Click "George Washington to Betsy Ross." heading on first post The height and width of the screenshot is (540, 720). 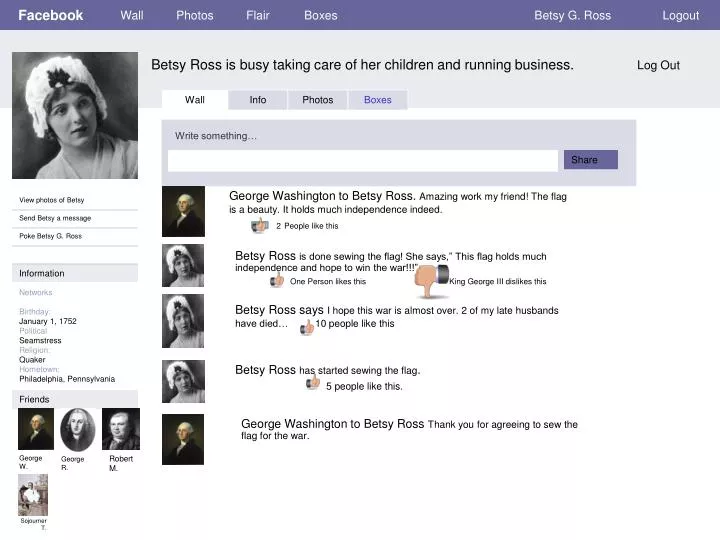point(322,196)
